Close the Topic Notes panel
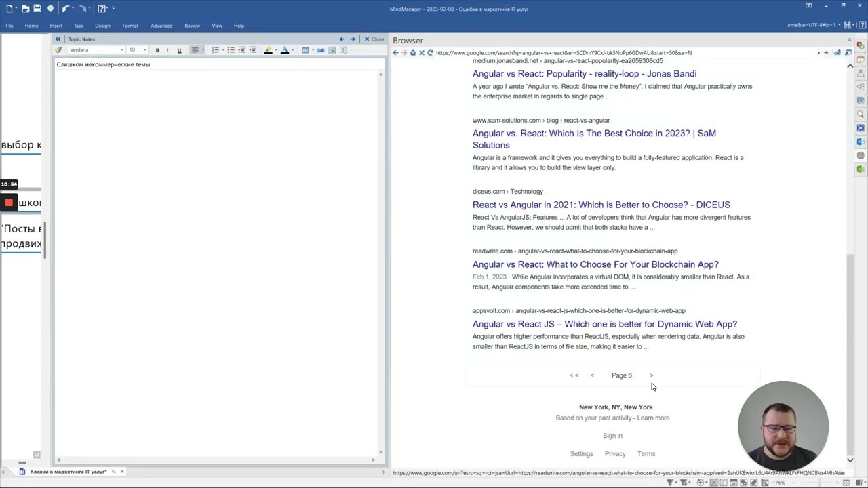The height and width of the screenshot is (488, 868). [x=374, y=39]
